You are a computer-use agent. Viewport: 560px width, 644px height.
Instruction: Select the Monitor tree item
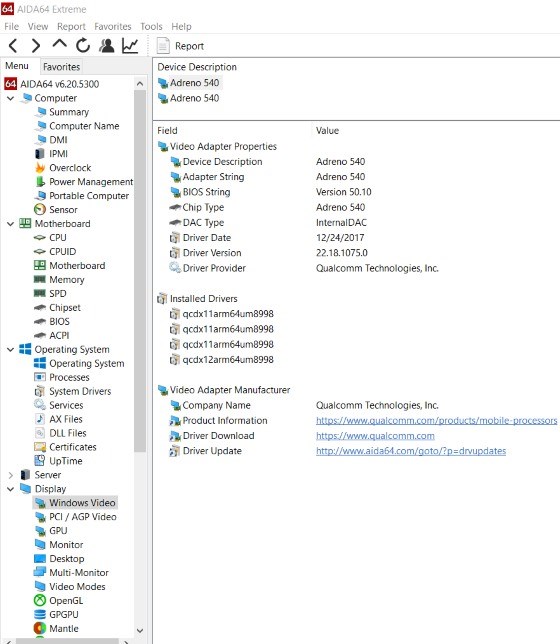[59, 545]
